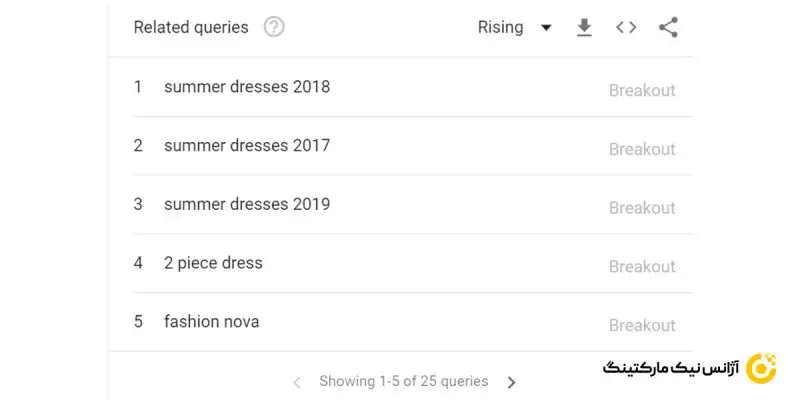Click the Related queries heading

[x=191, y=28]
